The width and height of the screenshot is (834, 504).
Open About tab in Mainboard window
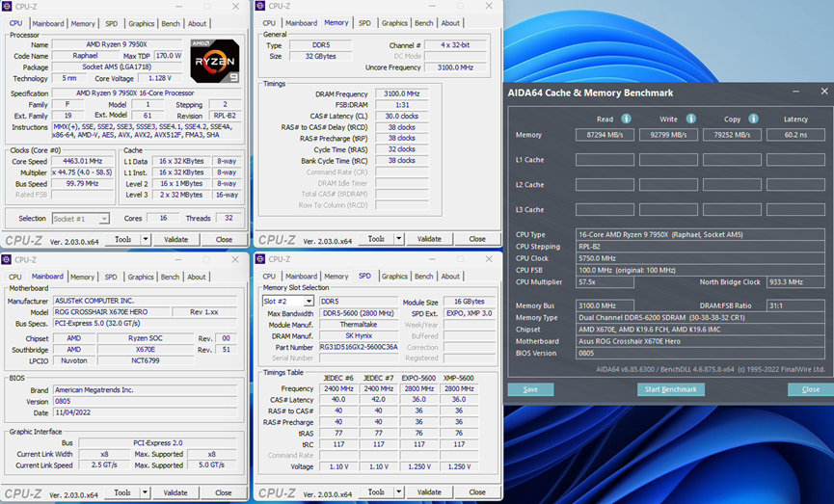(x=197, y=277)
